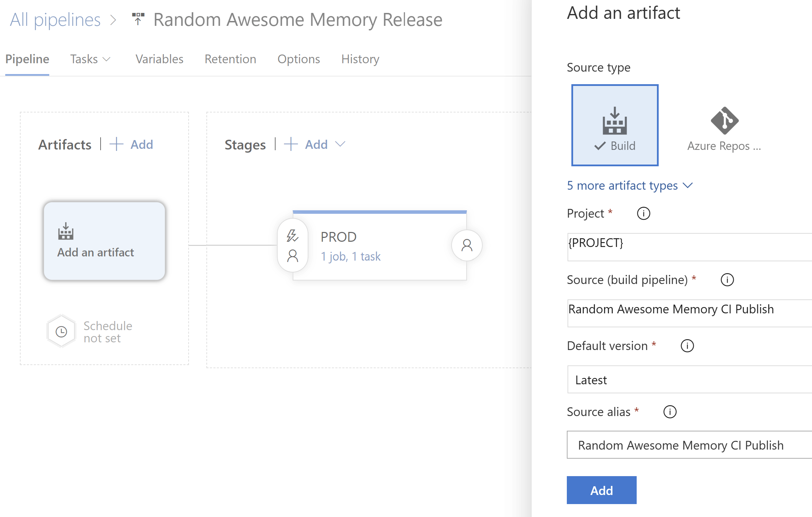The height and width of the screenshot is (517, 812).
Task: Select the PROD stage name
Action: tap(338, 237)
